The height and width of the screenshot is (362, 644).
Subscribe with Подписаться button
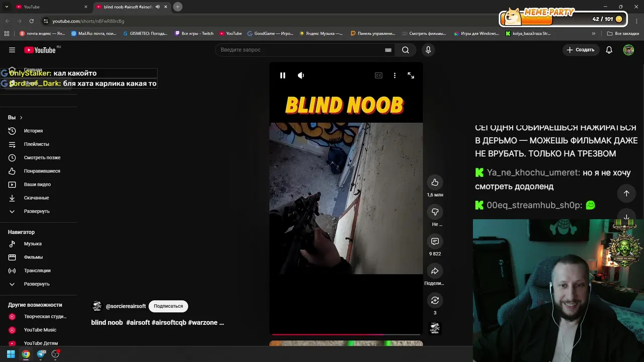(168, 306)
